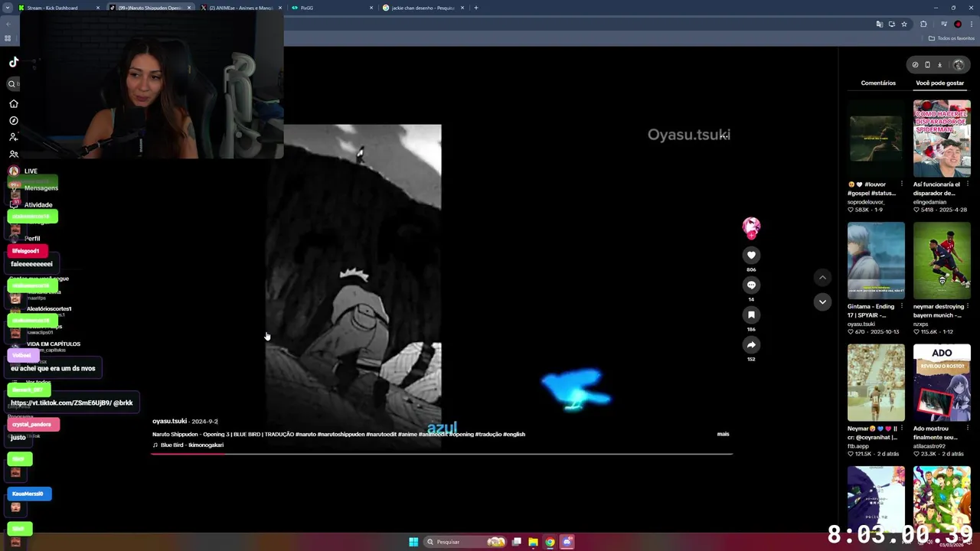980x551 pixels.
Task: Open the neymar destroying bayern munich thumbnail
Action: click(942, 260)
